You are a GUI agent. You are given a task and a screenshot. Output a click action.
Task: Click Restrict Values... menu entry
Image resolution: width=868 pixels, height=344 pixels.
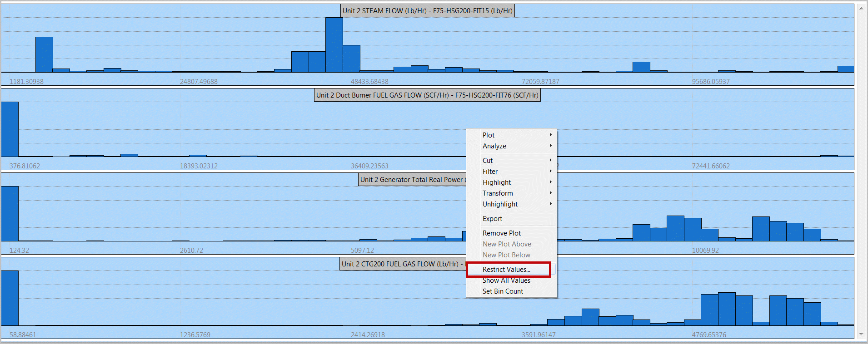coord(506,270)
